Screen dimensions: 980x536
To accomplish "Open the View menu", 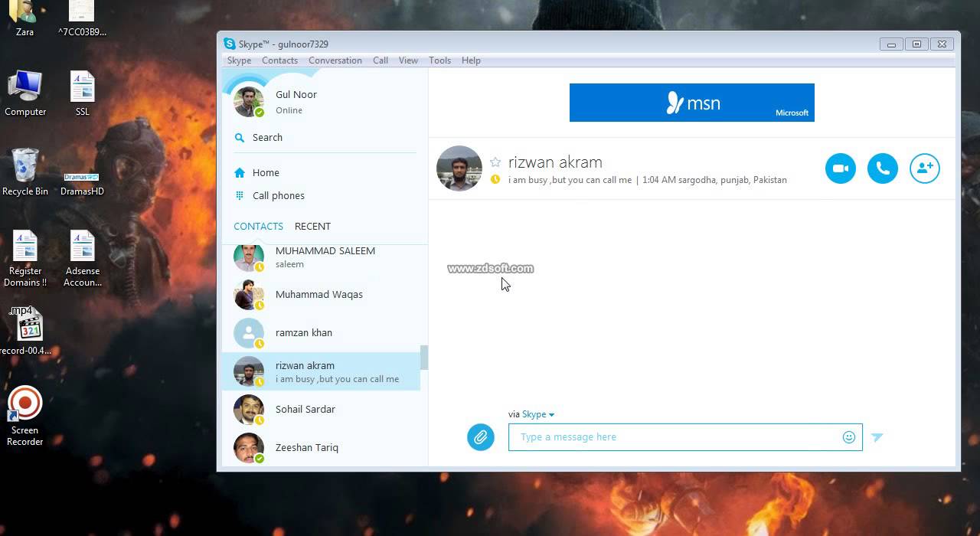I will click(x=408, y=60).
